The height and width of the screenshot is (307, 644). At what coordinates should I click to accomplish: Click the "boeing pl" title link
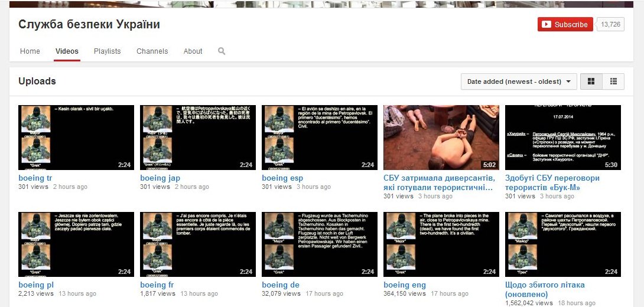[36, 285]
